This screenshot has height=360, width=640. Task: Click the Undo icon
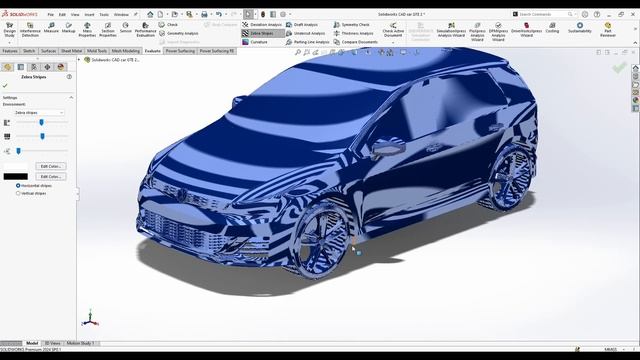pyautogui.click(x=219, y=14)
